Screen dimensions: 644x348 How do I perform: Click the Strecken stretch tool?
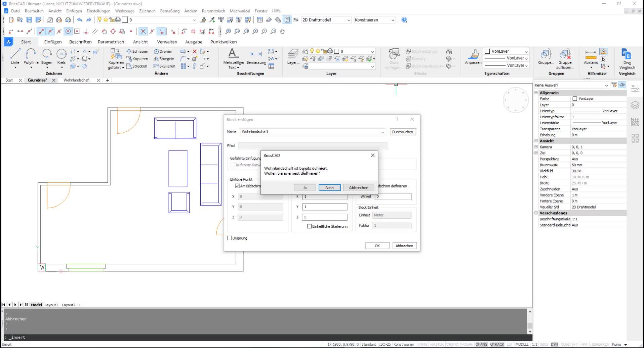[137, 66]
